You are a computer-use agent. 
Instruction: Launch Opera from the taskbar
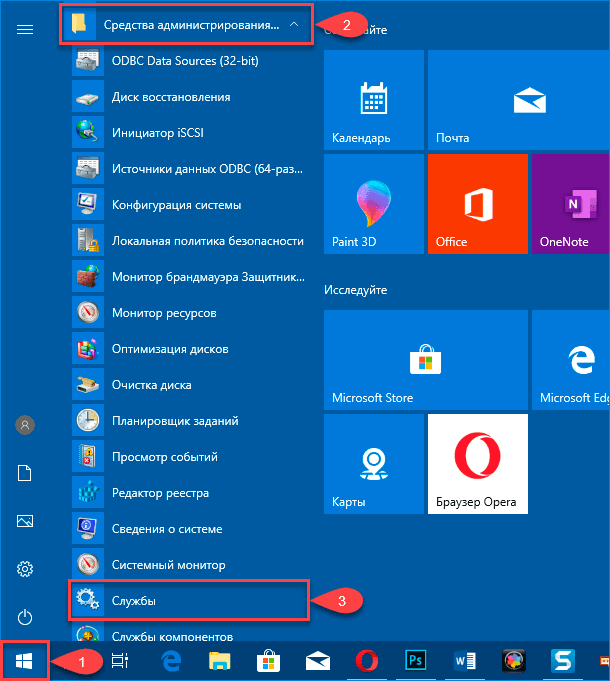coord(366,661)
